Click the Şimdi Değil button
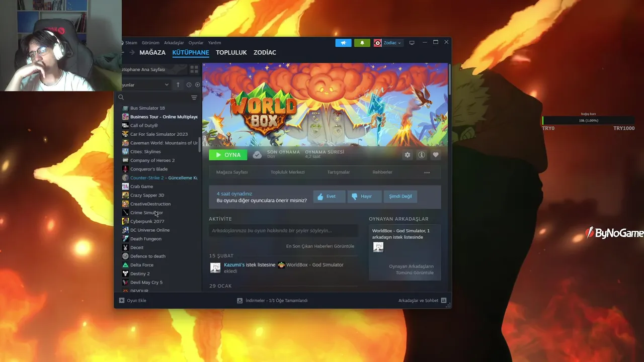 pyautogui.click(x=400, y=197)
